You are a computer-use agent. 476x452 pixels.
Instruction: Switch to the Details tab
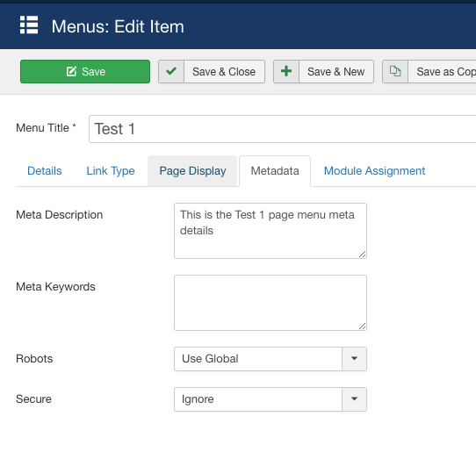pyautogui.click(x=44, y=171)
